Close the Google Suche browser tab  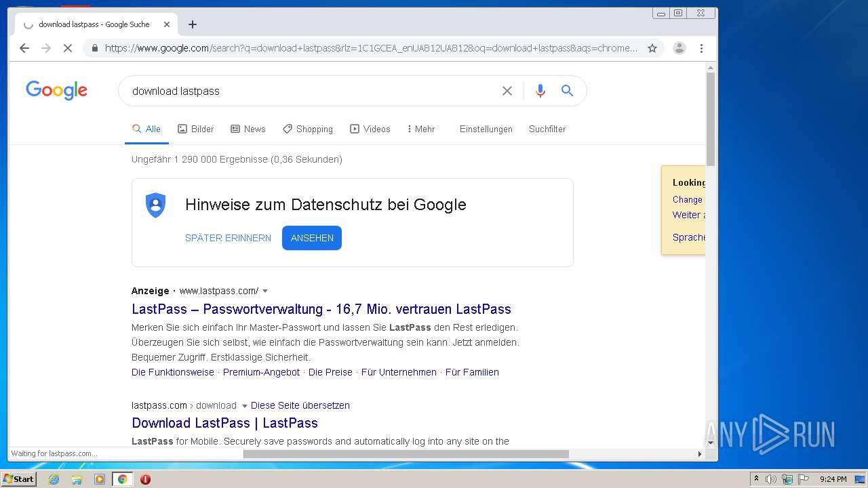click(x=167, y=24)
